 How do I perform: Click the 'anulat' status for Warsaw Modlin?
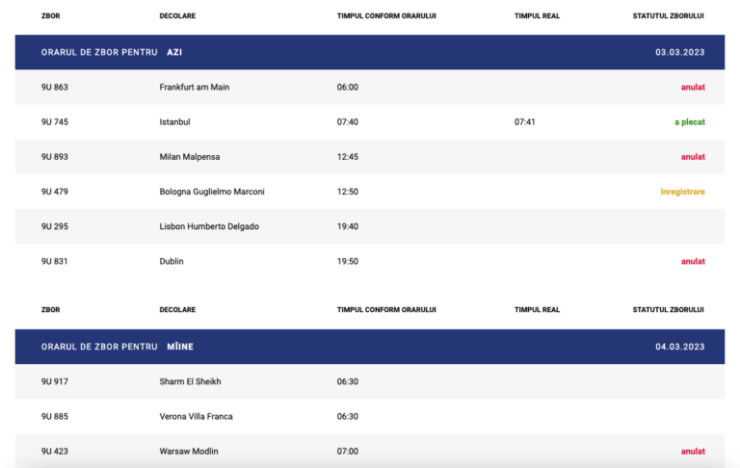click(692, 451)
